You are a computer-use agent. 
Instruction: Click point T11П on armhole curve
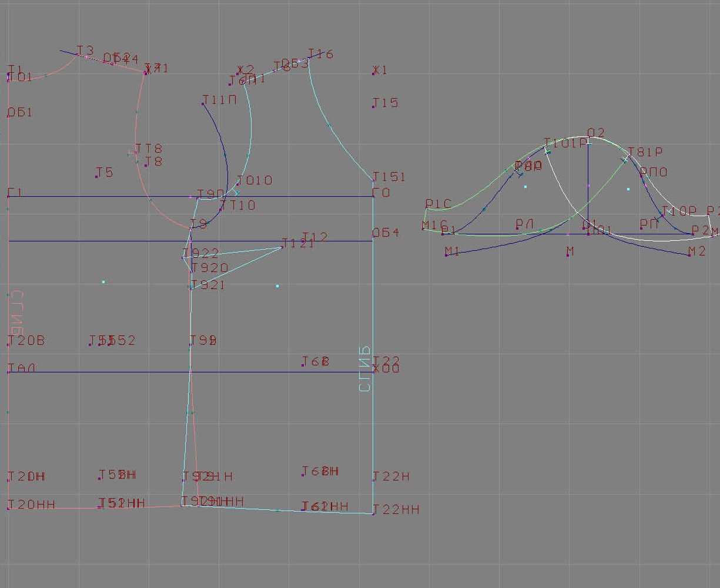click(x=203, y=104)
